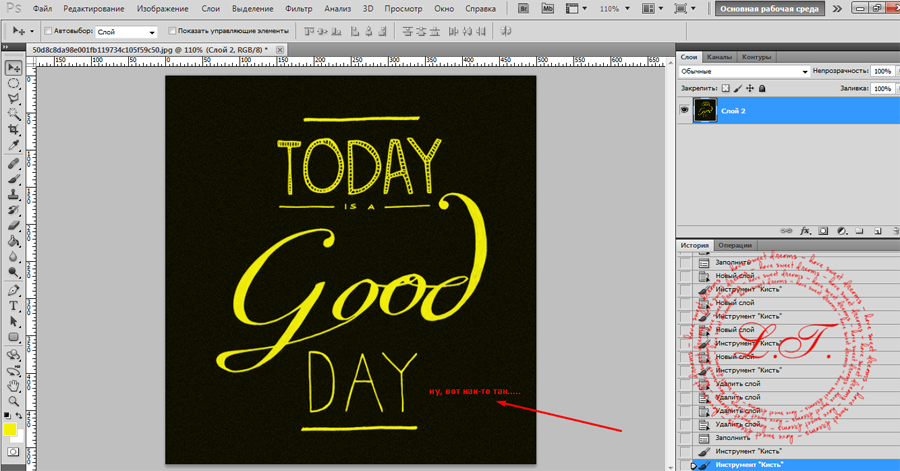900x471 pixels.
Task: Click the Основная рабочая среда workspace button
Action: [769, 9]
